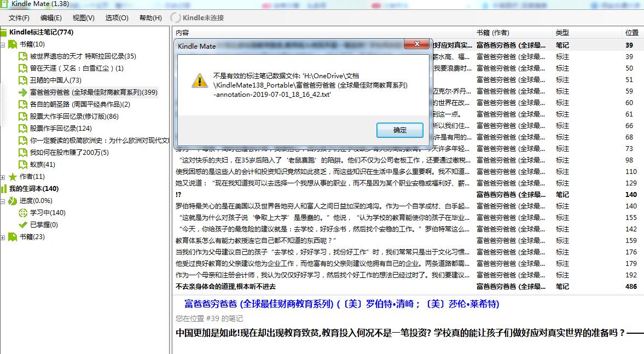Click the book icon for 被世界遗忘的天才
This screenshot has width=644, height=354.
22,57
